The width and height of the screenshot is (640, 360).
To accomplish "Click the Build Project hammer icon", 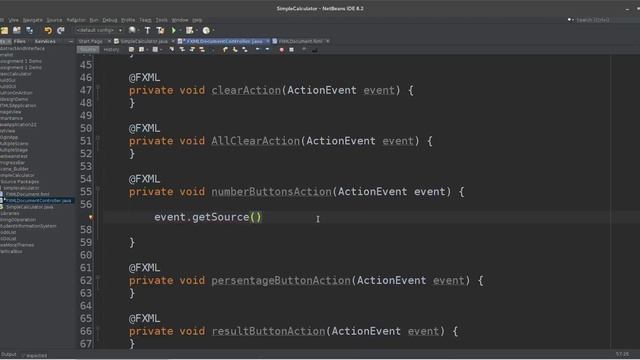I will [147, 30].
